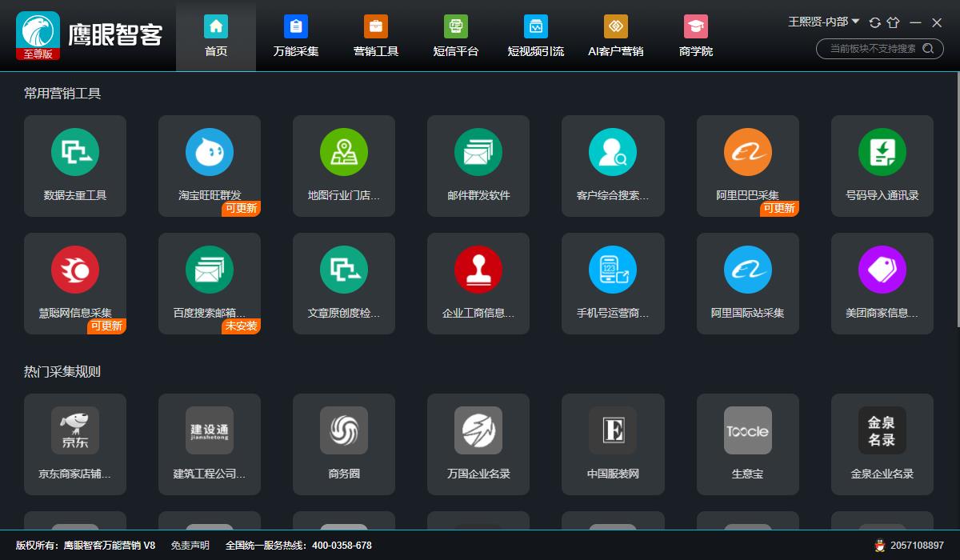Open the 邮件群发软件 tool
960x560 pixels.
click(478, 166)
